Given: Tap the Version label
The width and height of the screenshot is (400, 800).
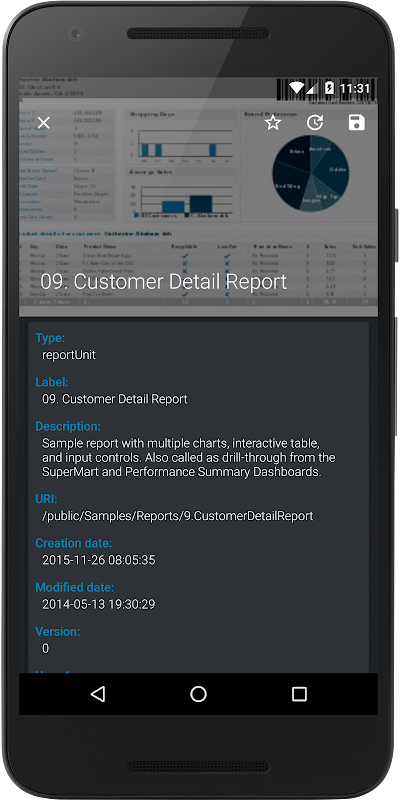Looking at the screenshot, I should tap(58, 632).
